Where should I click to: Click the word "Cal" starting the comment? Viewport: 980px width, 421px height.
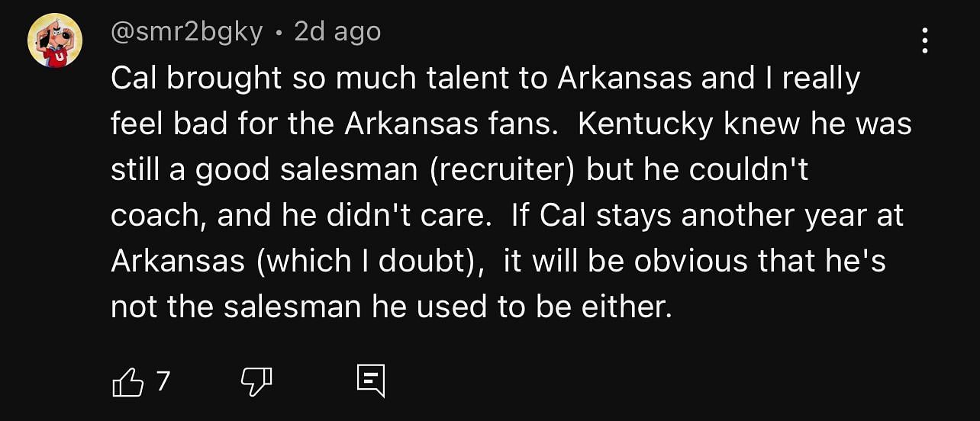click(134, 79)
